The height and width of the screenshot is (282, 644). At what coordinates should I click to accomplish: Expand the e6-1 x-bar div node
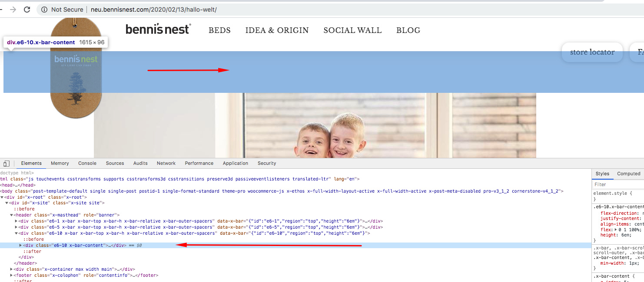pos(16,221)
